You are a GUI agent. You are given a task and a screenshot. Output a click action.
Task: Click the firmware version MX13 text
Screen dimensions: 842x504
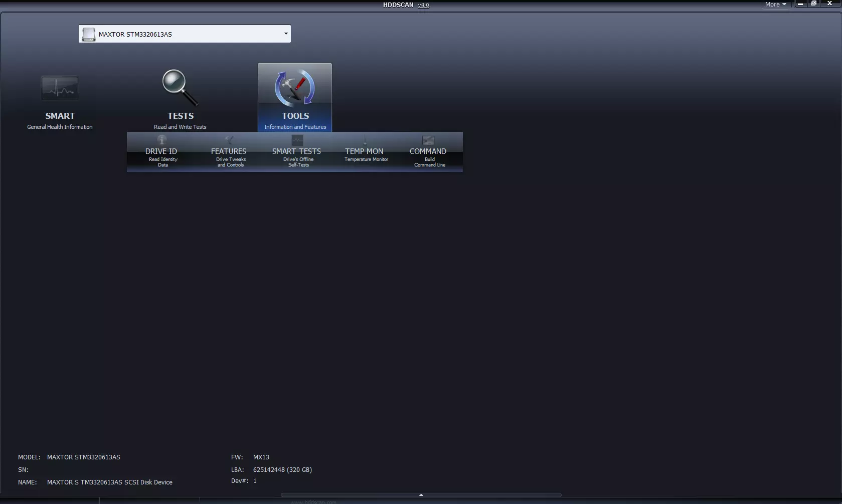pos(261,457)
